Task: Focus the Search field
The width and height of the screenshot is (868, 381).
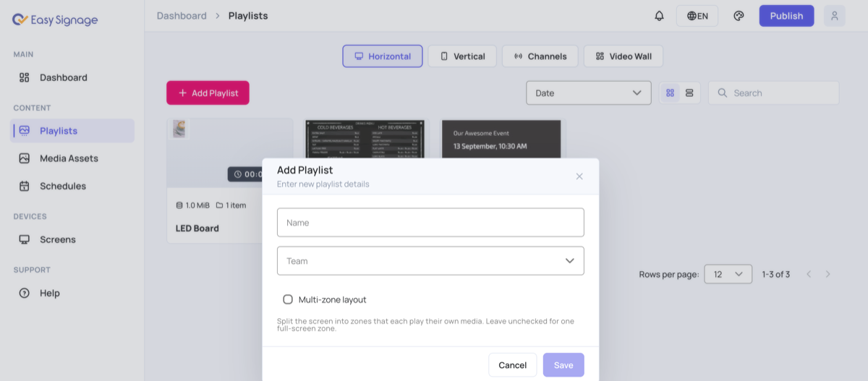Action: pyautogui.click(x=773, y=93)
